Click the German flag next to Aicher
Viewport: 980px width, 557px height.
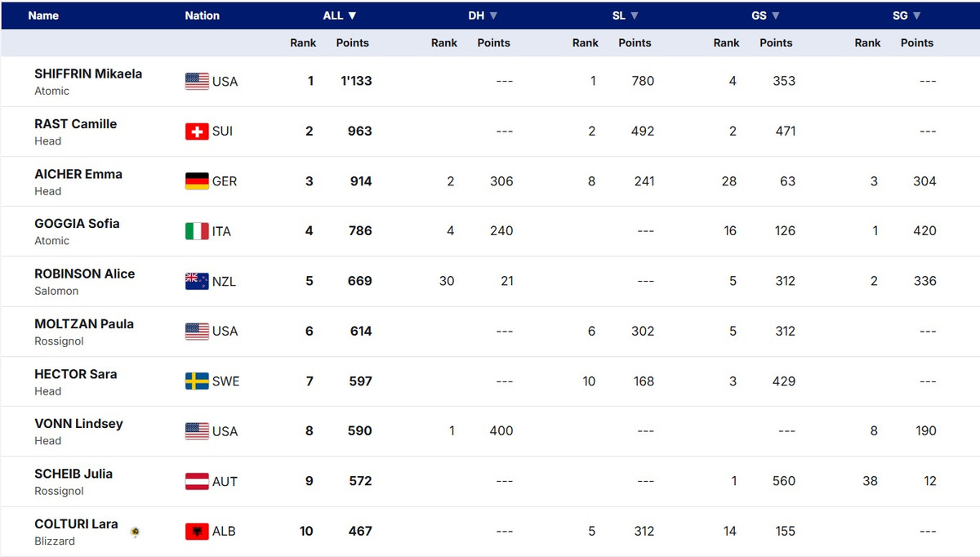pos(197,181)
